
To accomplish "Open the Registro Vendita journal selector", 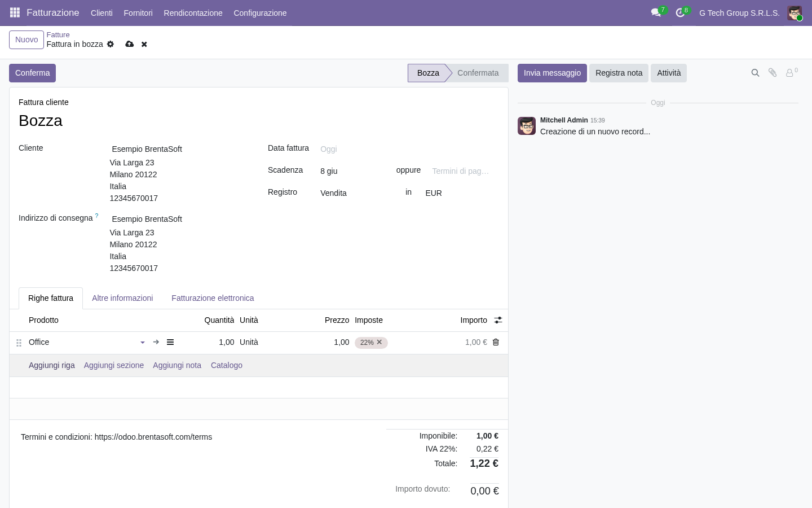I will [x=355, y=193].
